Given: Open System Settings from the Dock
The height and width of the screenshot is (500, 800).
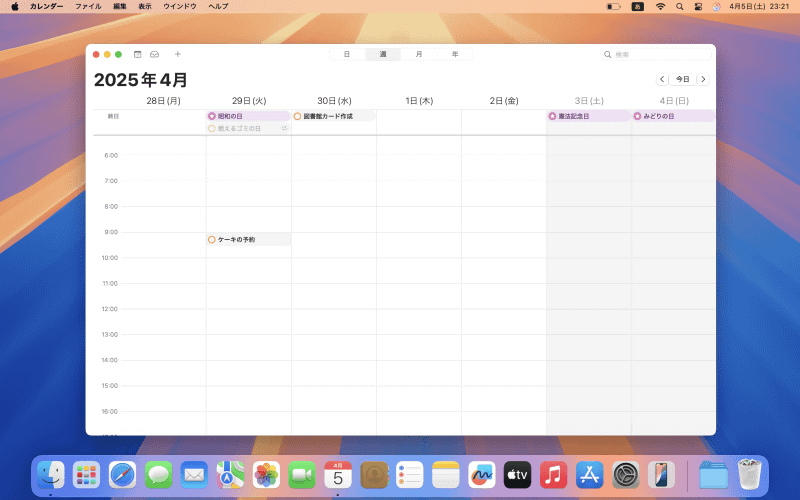Looking at the screenshot, I should [626, 475].
